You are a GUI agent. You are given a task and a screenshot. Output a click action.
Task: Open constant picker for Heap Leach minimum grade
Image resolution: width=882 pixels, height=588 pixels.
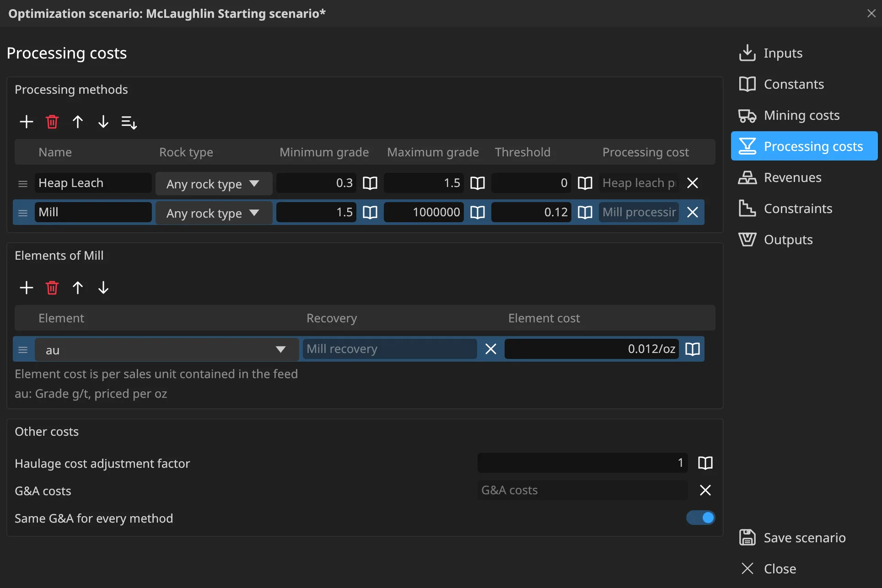(x=370, y=183)
